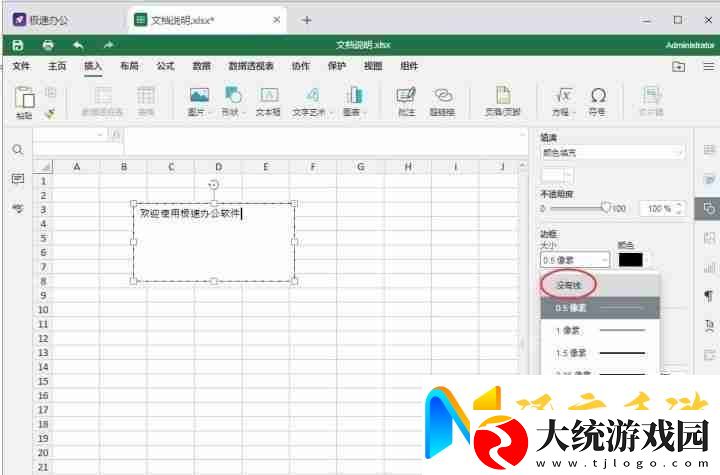Screen dimensions: 720x475
Task: Open shape settings in right sidebar
Action: 709,208
